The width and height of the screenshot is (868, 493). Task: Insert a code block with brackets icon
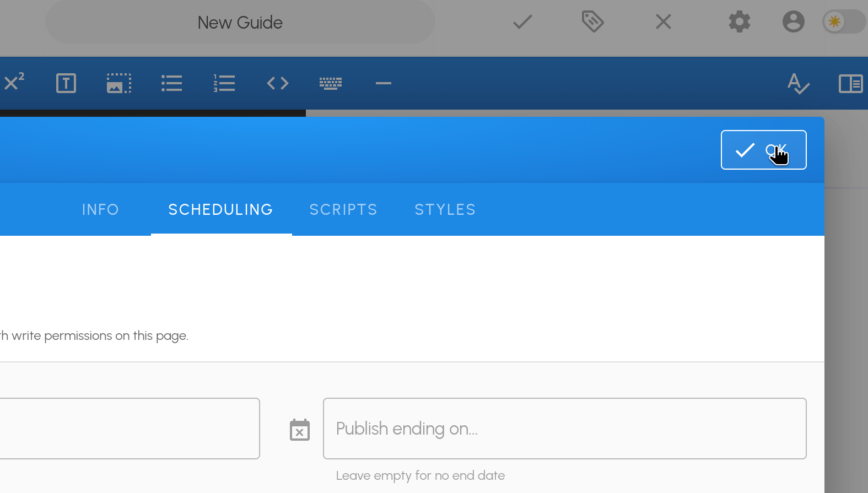(278, 83)
